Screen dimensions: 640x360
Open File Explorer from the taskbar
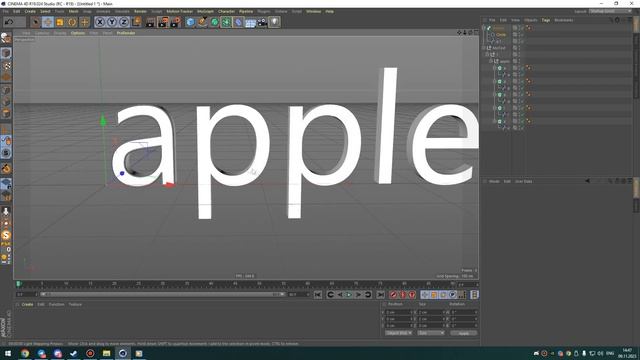pos(107,353)
